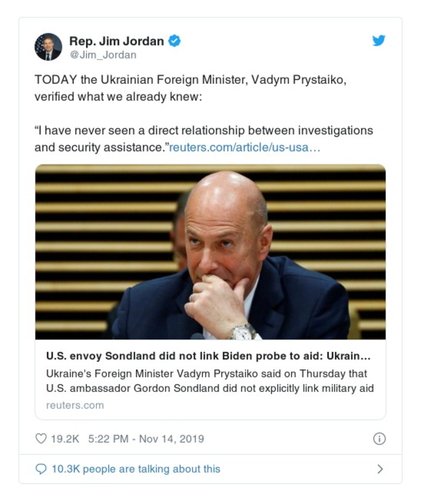Click the tweet line "verified what we already knew:"

pyautogui.click(x=119, y=98)
